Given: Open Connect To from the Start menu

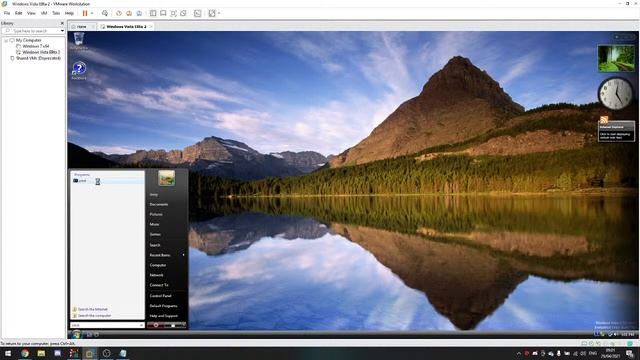Looking at the screenshot, I should click(x=159, y=285).
